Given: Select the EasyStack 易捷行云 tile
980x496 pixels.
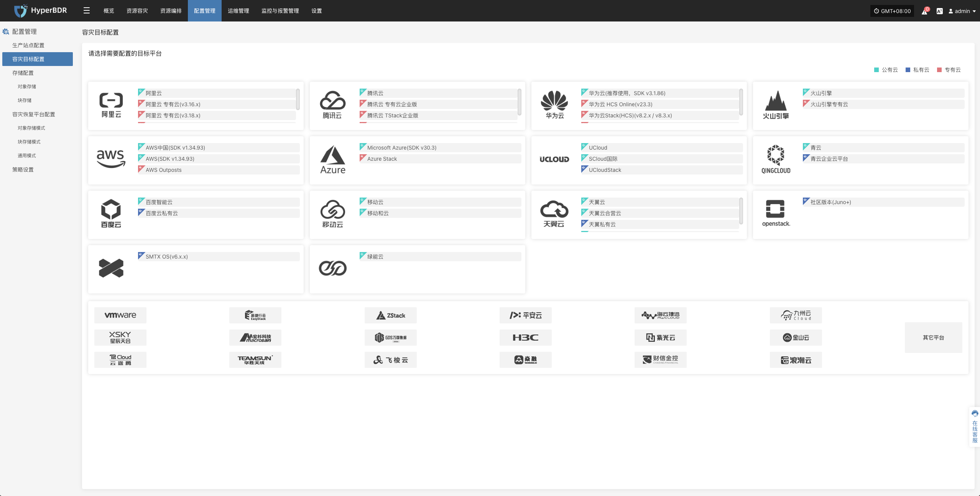Looking at the screenshot, I should (x=255, y=315).
